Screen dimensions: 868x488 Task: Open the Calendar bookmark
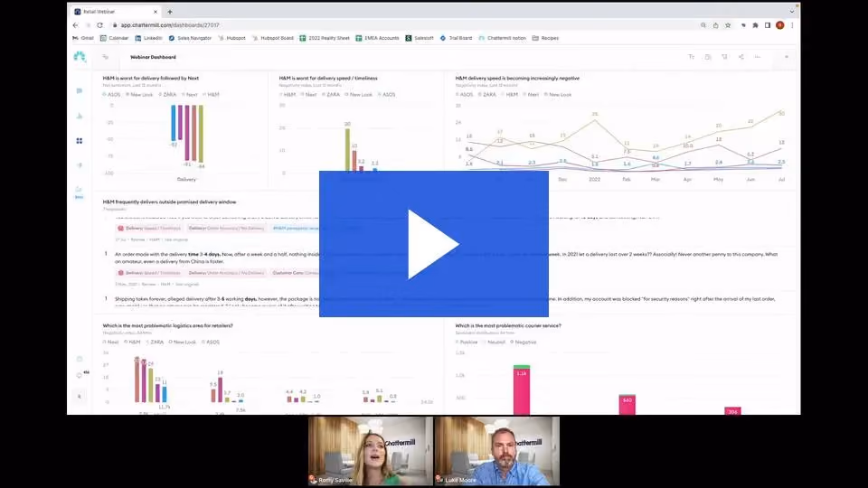114,38
